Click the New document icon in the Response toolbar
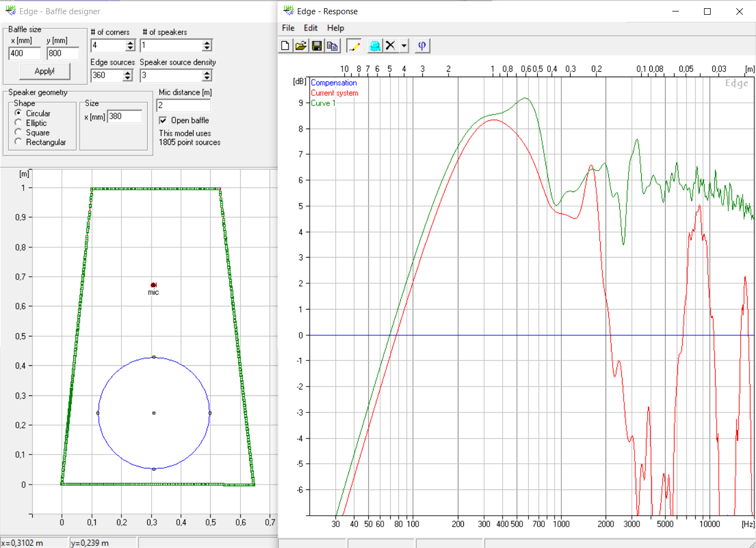 click(285, 46)
